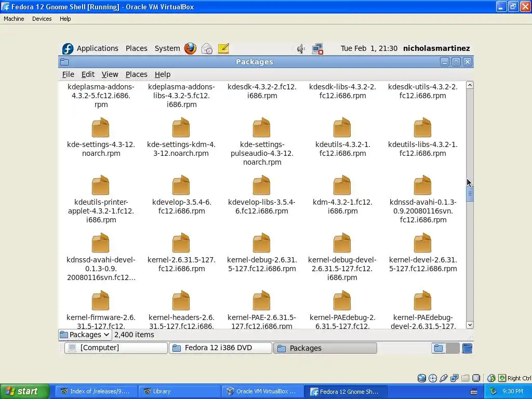Switch to Index of /releases taskbar item
Viewport: 532px width, 399px height.
click(97, 391)
